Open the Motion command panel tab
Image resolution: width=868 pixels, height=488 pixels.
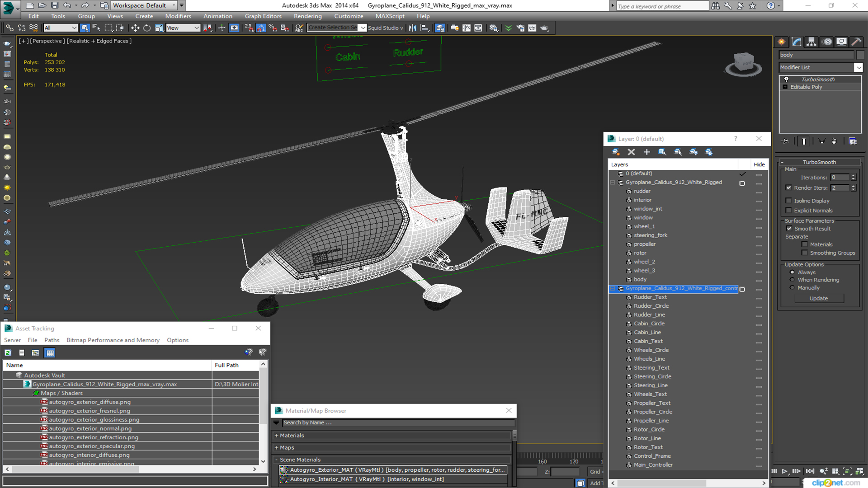click(827, 42)
